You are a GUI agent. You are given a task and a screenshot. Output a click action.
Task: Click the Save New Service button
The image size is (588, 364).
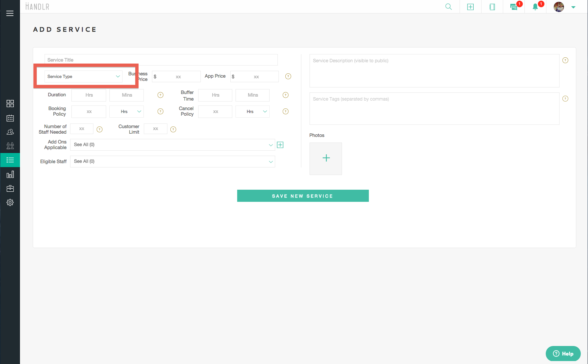tap(303, 196)
